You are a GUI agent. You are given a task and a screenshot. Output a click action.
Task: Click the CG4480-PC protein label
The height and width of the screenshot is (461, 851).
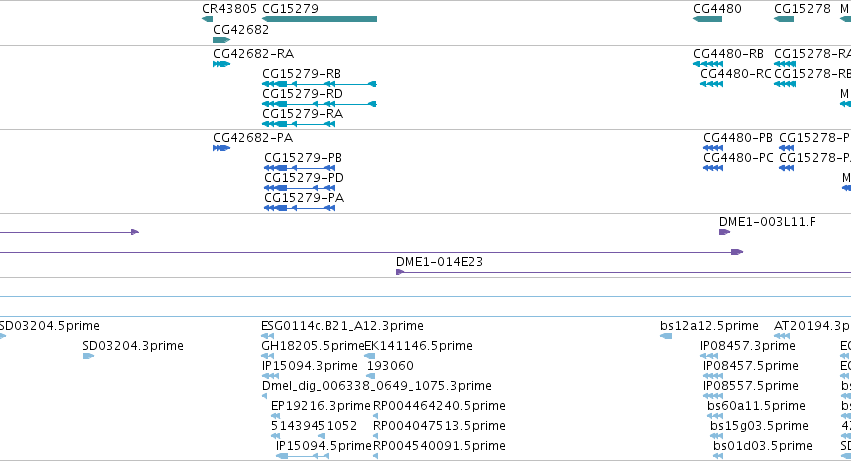(738, 158)
